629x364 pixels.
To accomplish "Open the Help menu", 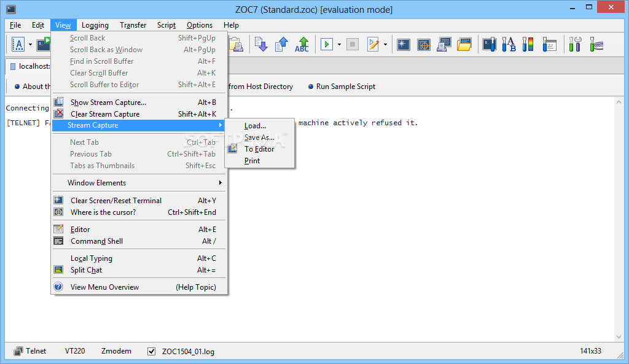I will [x=231, y=25].
